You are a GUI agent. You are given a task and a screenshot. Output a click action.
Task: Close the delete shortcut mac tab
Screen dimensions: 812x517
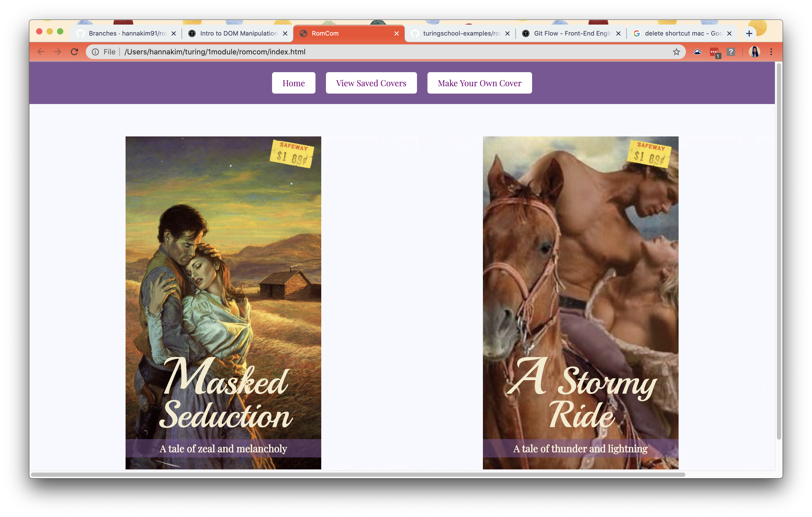[729, 33]
